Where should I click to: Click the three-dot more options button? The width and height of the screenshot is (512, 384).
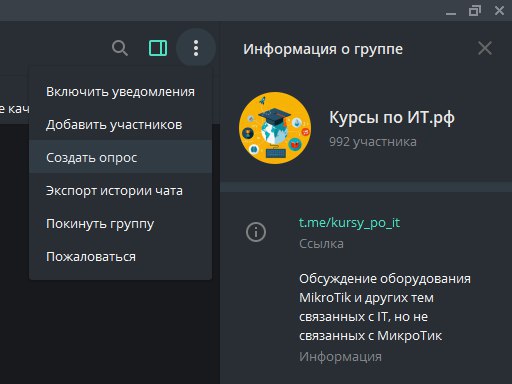[196, 48]
